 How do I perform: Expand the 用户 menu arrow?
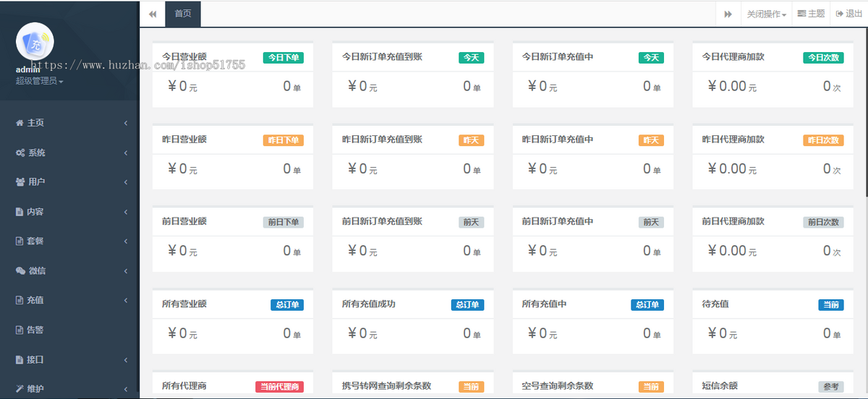tap(126, 182)
